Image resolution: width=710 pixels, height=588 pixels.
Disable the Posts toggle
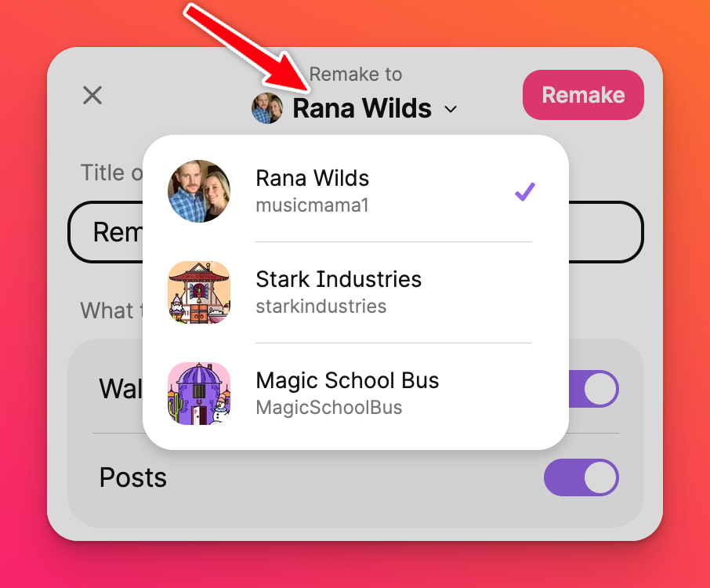point(581,477)
